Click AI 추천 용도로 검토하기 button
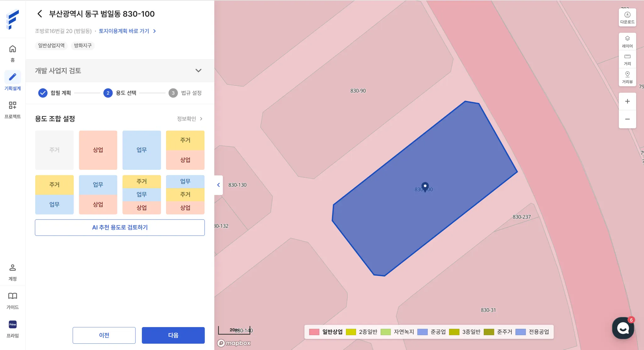This screenshot has height=350, width=644. coord(119,227)
